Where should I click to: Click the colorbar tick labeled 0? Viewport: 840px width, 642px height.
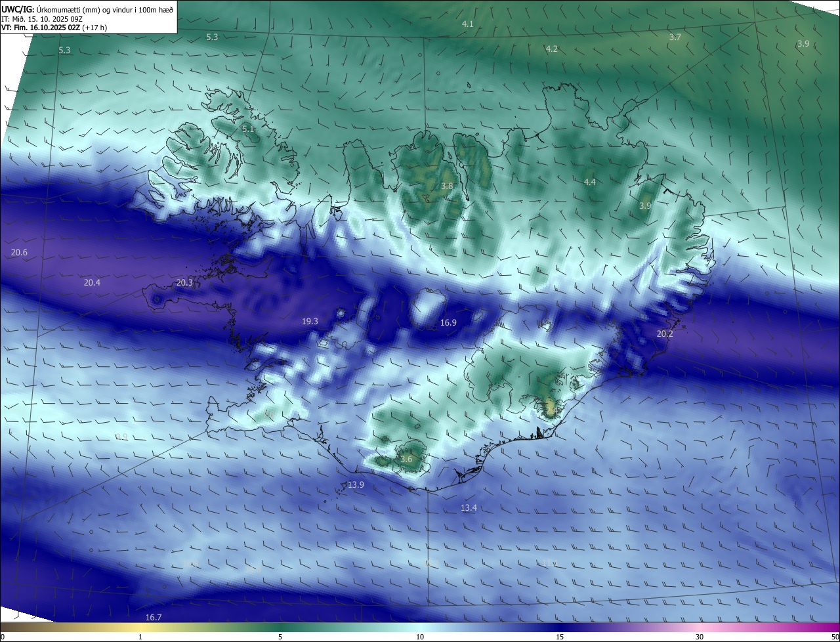point(2,637)
